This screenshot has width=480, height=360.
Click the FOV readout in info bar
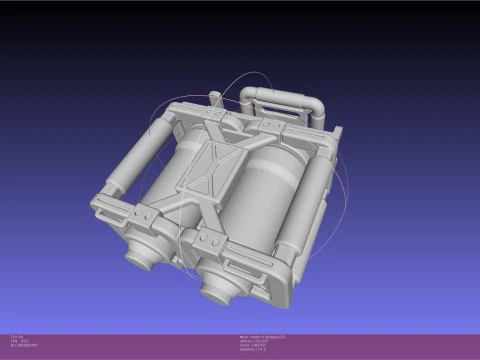tap(17, 337)
